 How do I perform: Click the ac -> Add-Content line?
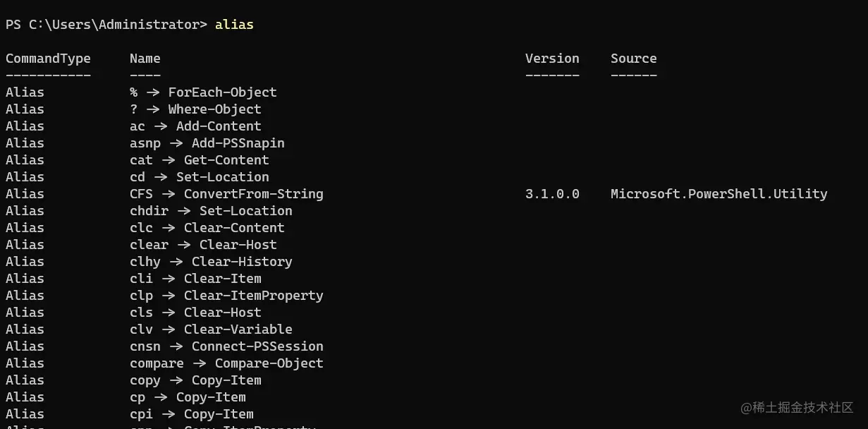coord(195,126)
